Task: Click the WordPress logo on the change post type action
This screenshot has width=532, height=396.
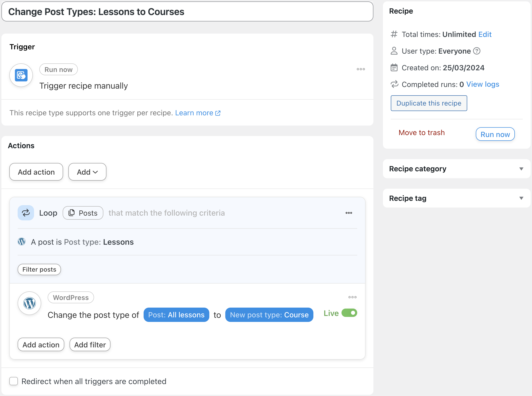Action: (x=29, y=303)
